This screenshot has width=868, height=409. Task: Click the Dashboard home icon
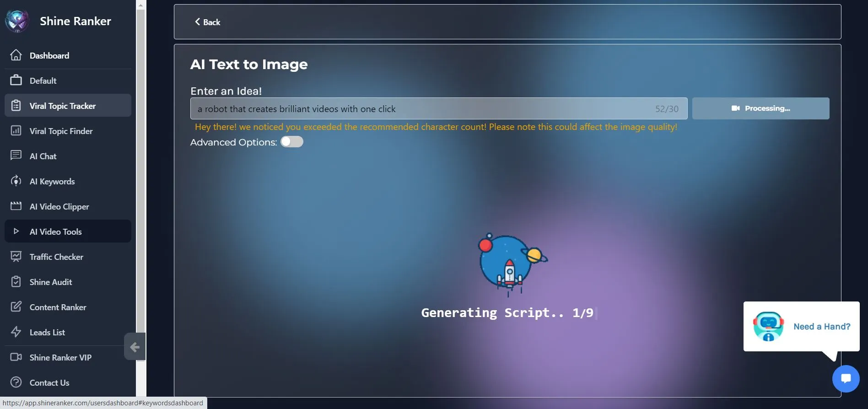pyautogui.click(x=16, y=55)
